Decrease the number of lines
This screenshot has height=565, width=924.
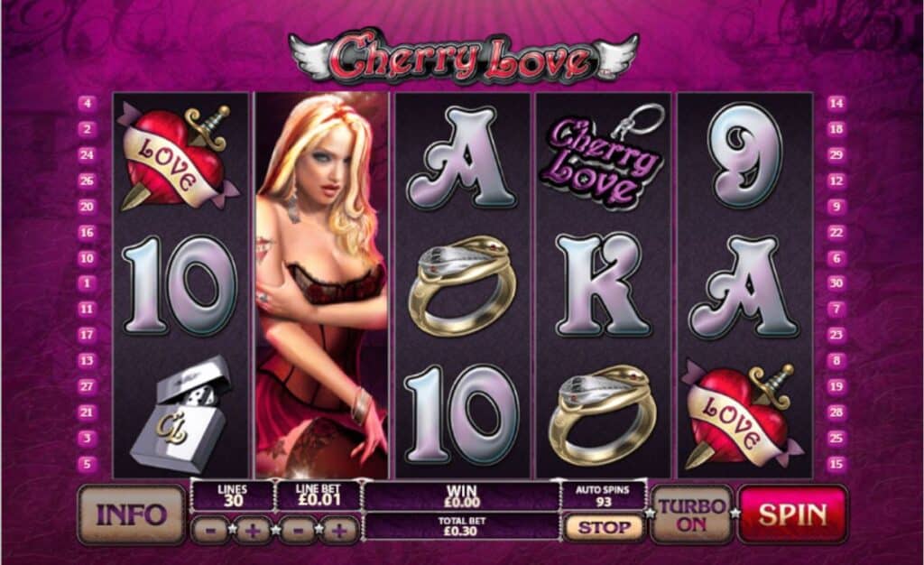[210, 530]
